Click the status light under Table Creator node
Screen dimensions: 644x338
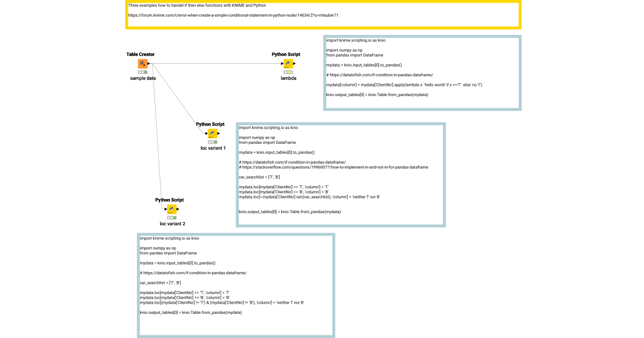click(x=143, y=72)
